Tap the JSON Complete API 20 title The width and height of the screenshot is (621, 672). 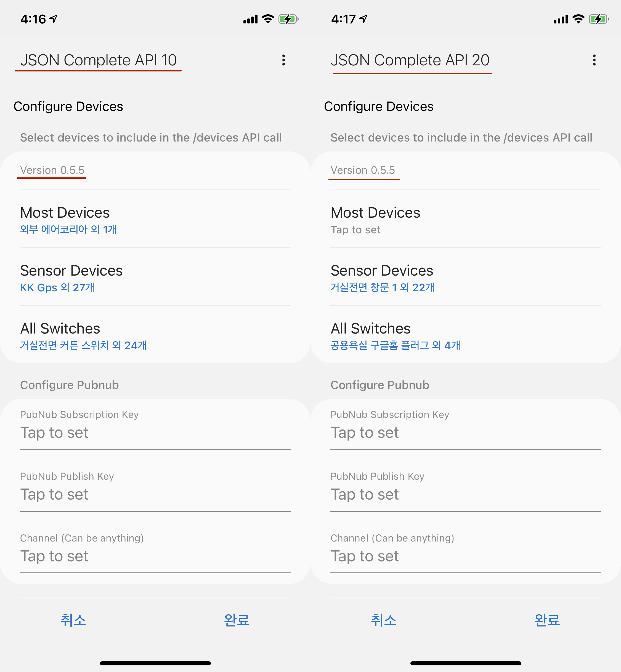tap(410, 60)
